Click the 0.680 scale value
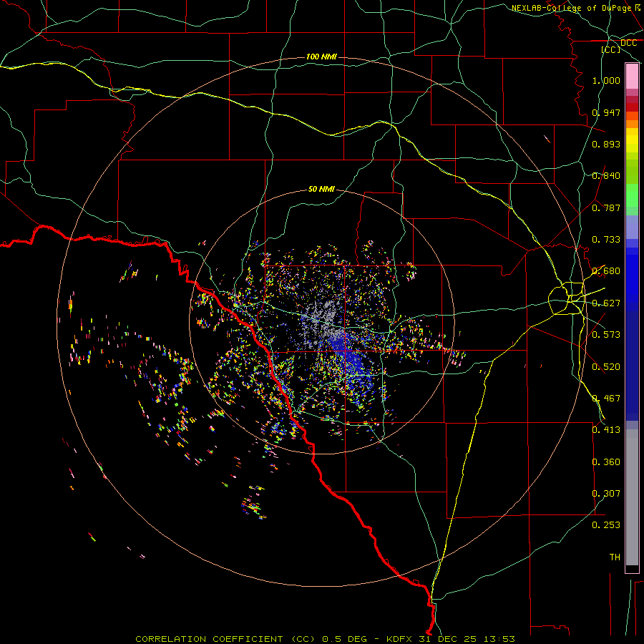This screenshot has height=644, width=644. click(x=606, y=271)
